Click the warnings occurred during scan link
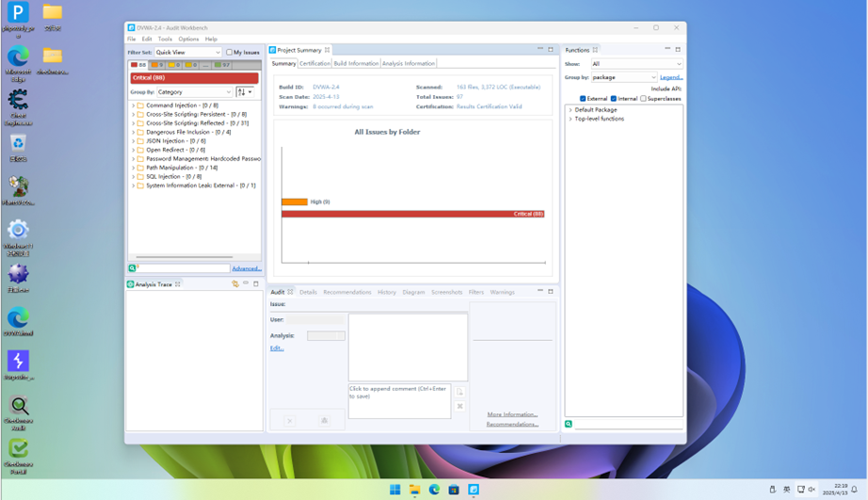The width and height of the screenshot is (868, 500). [343, 106]
